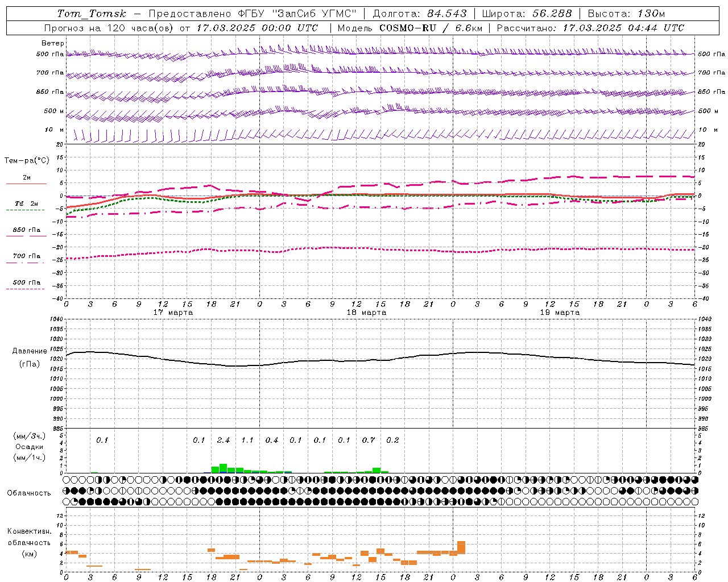Click the 0.2 precipitation value
The height and width of the screenshot is (582, 728).
(392, 440)
